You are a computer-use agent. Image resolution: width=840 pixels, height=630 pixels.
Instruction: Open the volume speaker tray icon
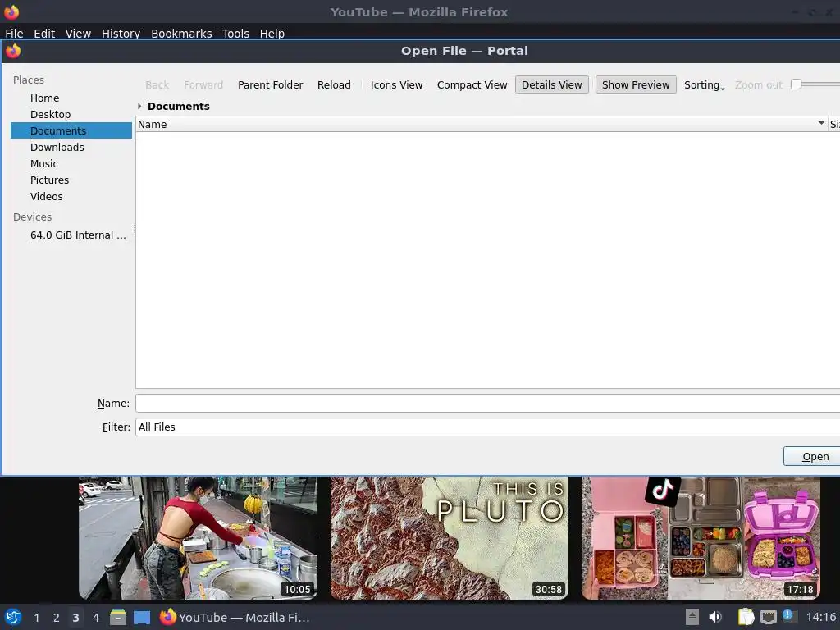(715, 617)
